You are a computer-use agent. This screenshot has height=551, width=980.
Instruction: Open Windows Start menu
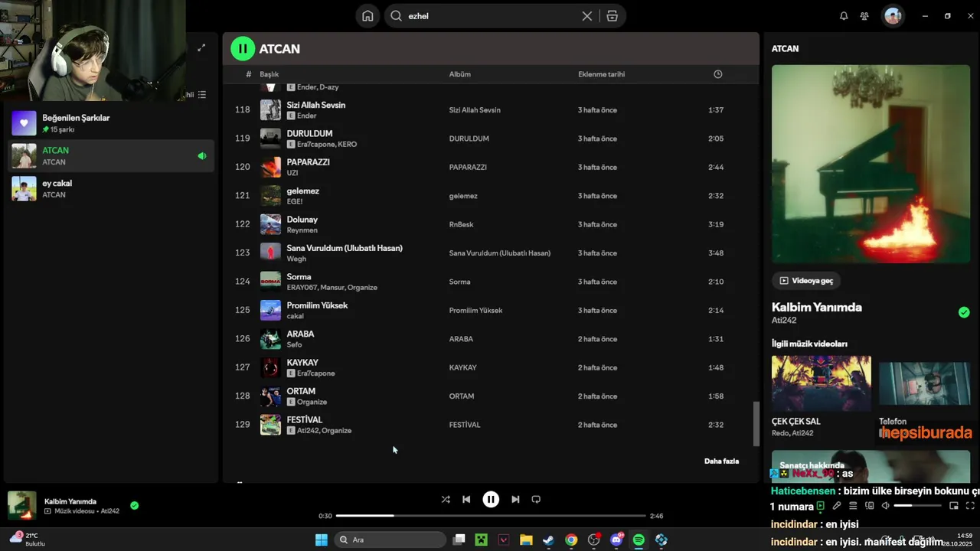click(322, 540)
